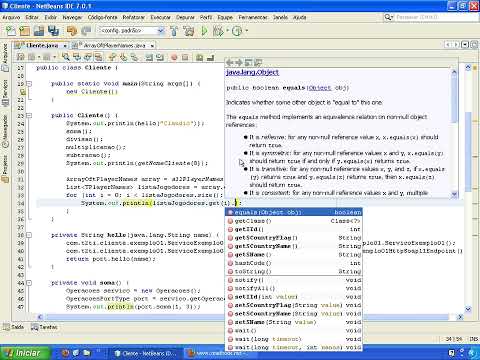Viewport: 480px width, 360px height.
Task: Click the Pesquisar search input field
Action: tap(435, 17)
